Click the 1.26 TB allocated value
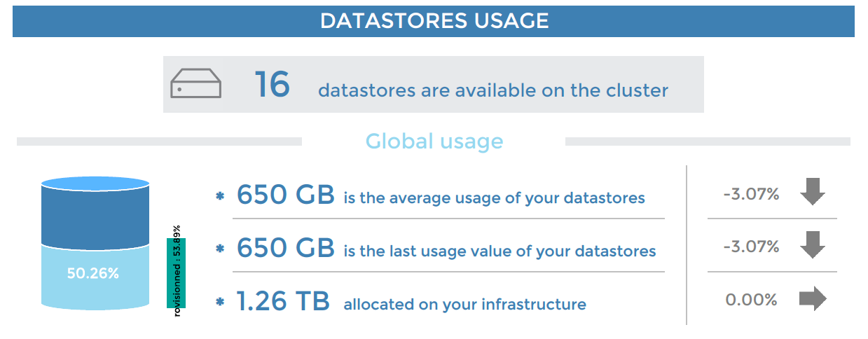 tap(283, 301)
